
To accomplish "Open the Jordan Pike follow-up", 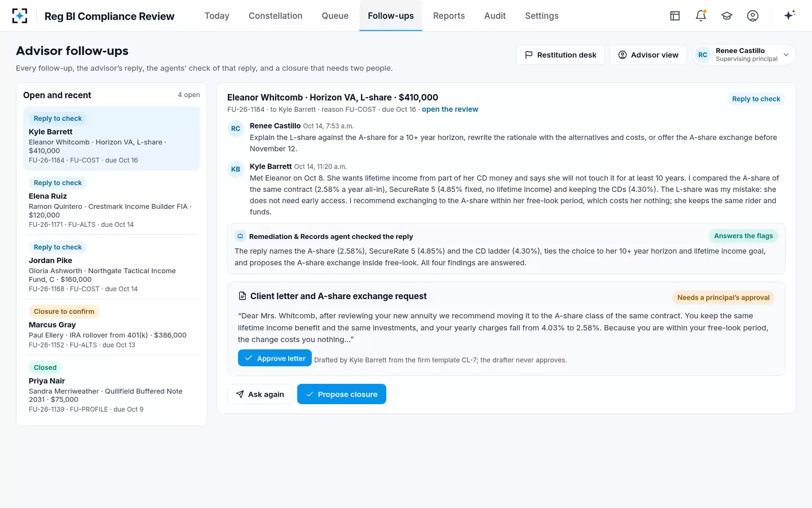I will [x=112, y=267].
